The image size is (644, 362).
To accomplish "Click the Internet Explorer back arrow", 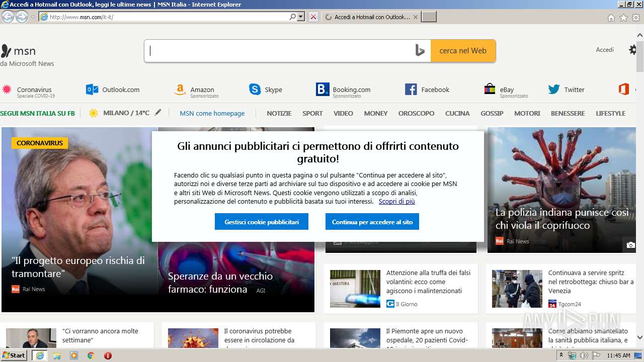I will tap(8, 17).
